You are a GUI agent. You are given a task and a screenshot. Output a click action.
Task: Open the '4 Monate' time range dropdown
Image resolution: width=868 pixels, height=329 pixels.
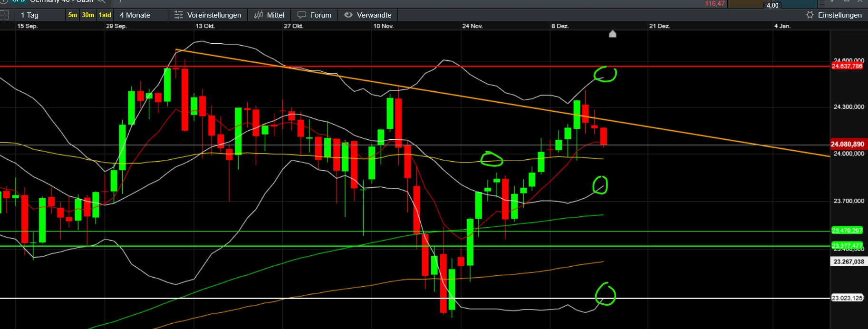pos(135,15)
